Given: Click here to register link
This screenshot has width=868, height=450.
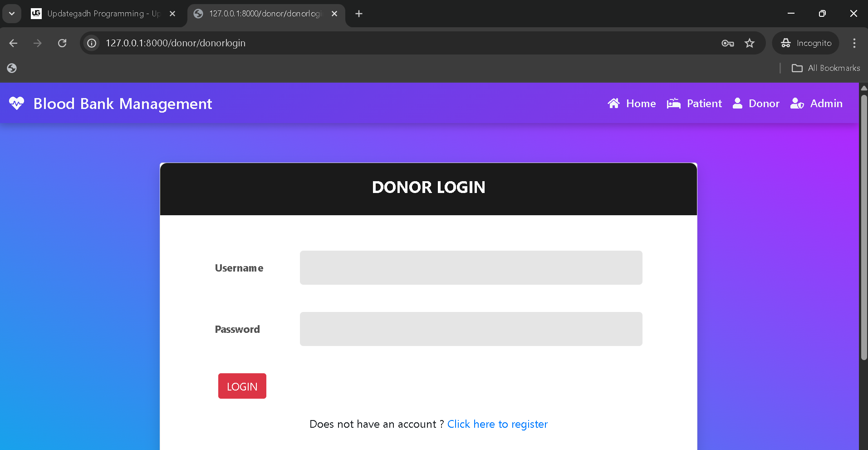Looking at the screenshot, I should 497,424.
